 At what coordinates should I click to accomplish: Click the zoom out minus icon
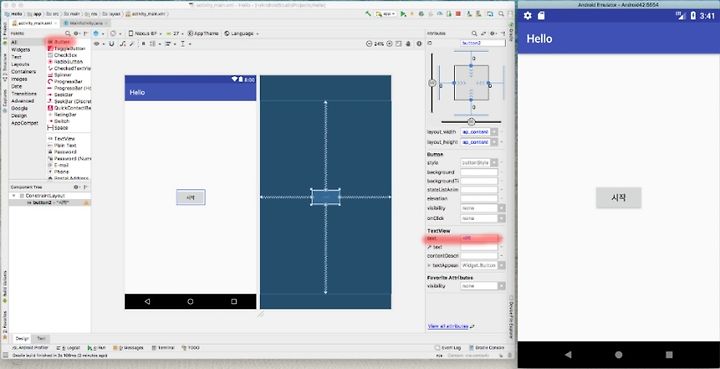369,44
